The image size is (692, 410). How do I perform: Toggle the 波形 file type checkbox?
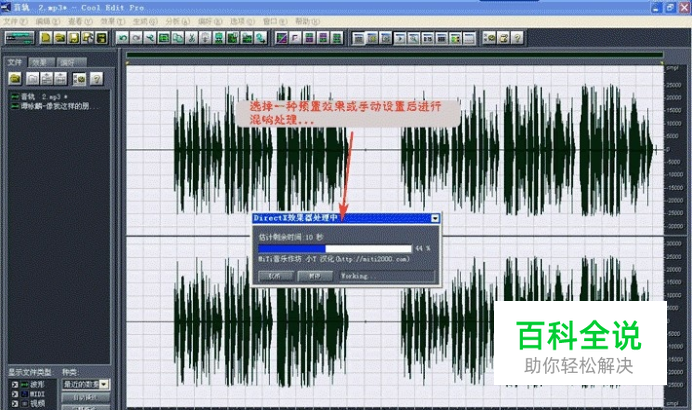(15, 385)
